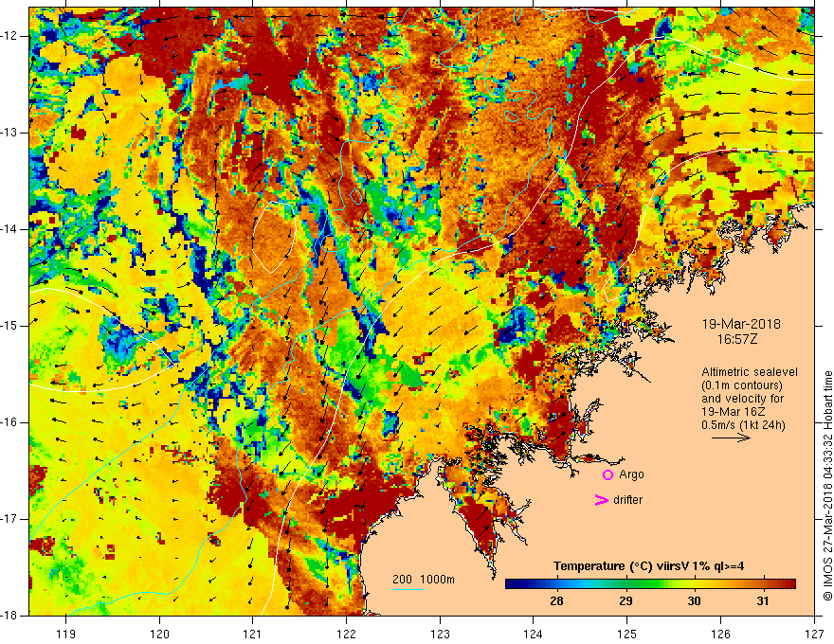Viewport: 834px width, 644px height.
Task: Click the latitude axis label '-16'
Action: point(10,422)
